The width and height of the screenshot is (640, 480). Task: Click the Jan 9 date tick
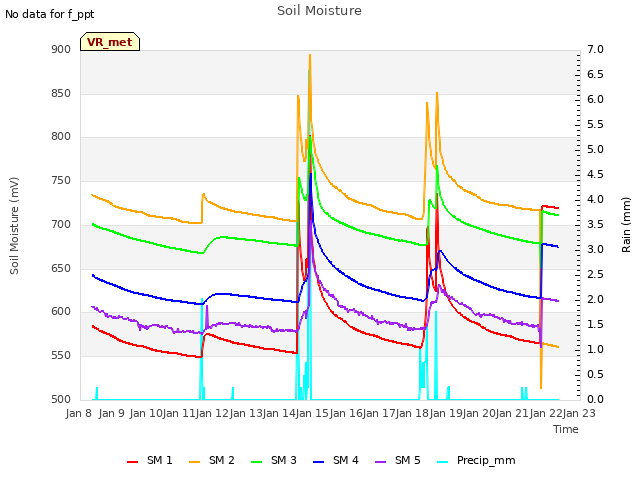(112, 413)
